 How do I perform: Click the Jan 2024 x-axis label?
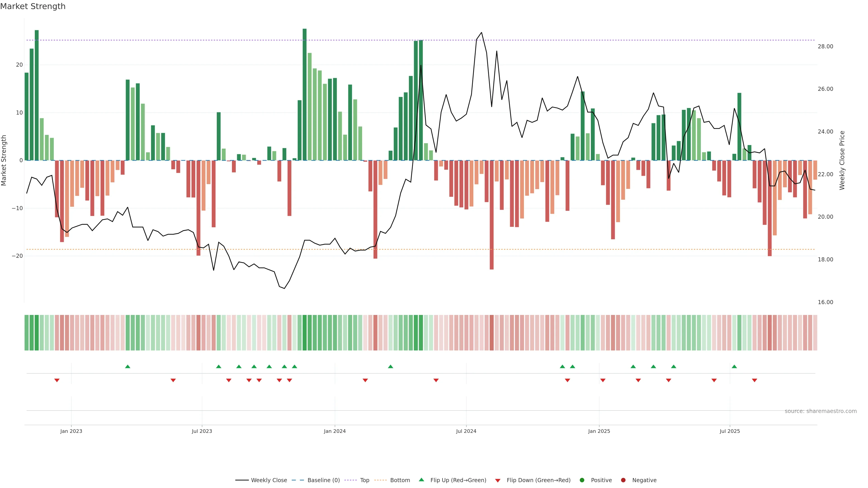335,431
